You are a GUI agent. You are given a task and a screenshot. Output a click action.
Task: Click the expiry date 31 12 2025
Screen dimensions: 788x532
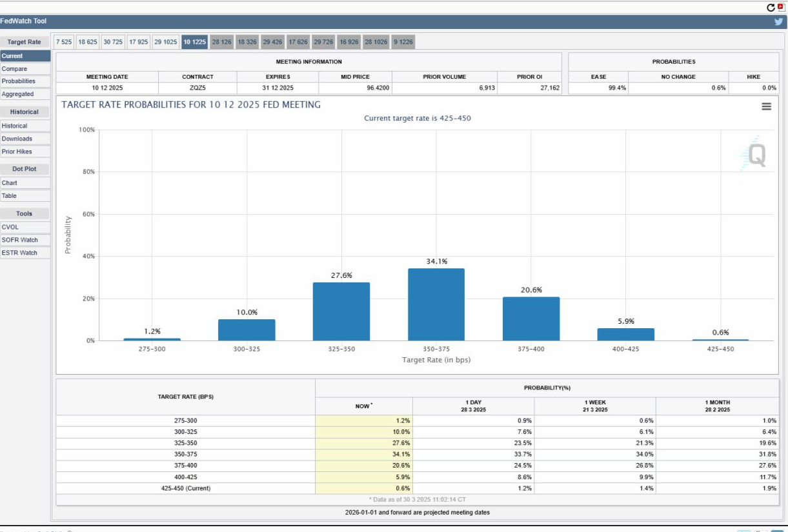point(278,88)
